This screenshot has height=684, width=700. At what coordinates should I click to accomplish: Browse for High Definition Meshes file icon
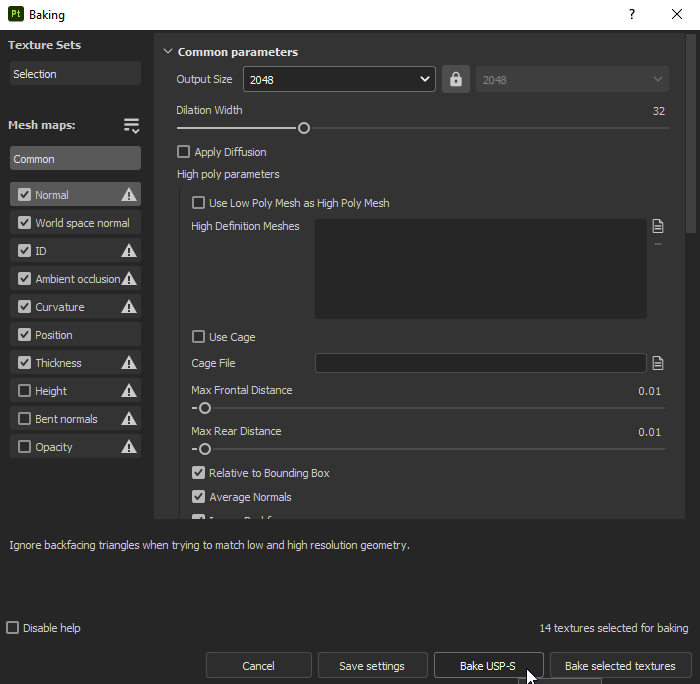coord(658,226)
